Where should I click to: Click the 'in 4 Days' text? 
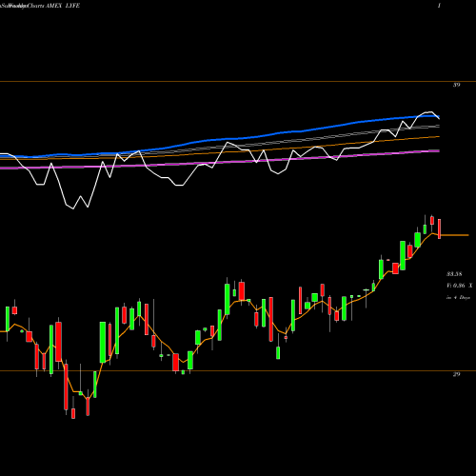(458, 298)
